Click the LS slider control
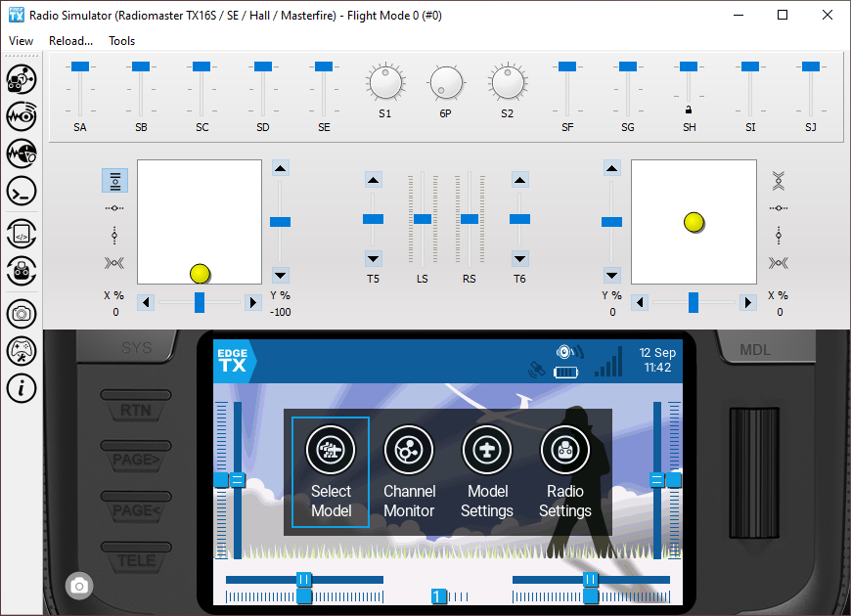851x616 pixels. (x=423, y=219)
